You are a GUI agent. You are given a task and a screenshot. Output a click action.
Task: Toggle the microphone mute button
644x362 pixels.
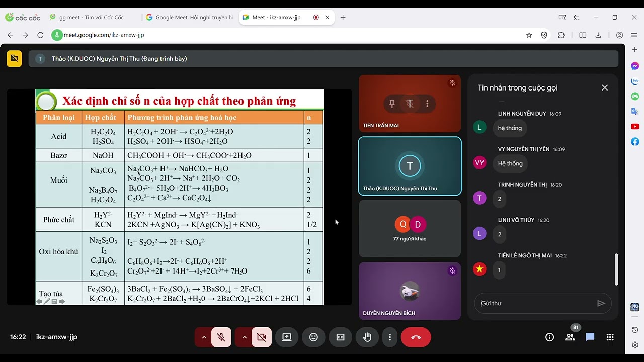[221, 337]
